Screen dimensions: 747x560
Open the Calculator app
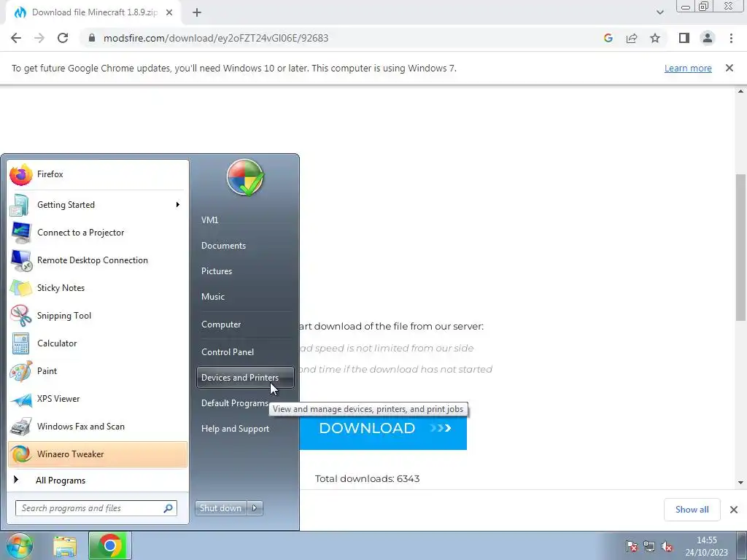point(98,343)
